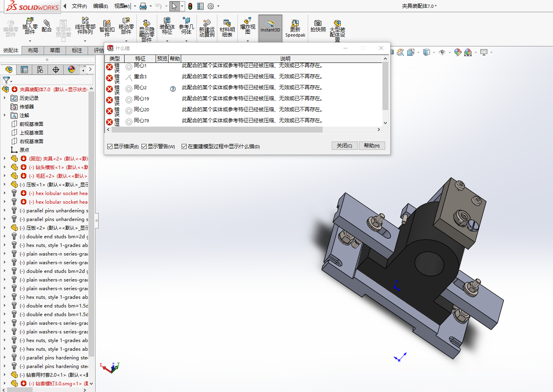Expand the 钻头模板<1> component node

5,167
